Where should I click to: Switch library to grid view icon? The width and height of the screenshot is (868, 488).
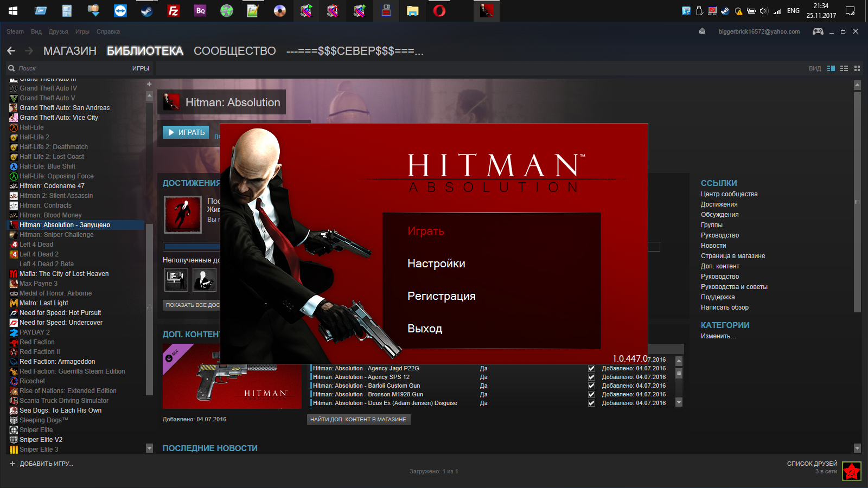857,68
